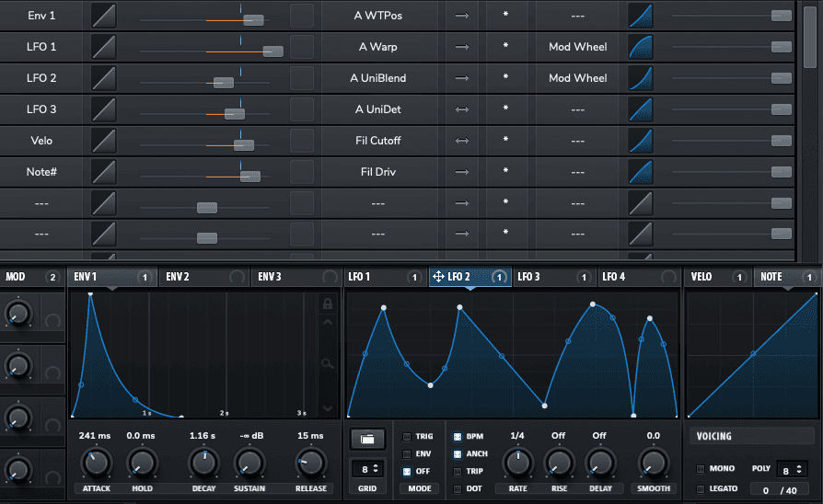The width and height of the screenshot is (823, 504).
Task: Click the down chevron beside the envelope display
Action: click(x=328, y=408)
